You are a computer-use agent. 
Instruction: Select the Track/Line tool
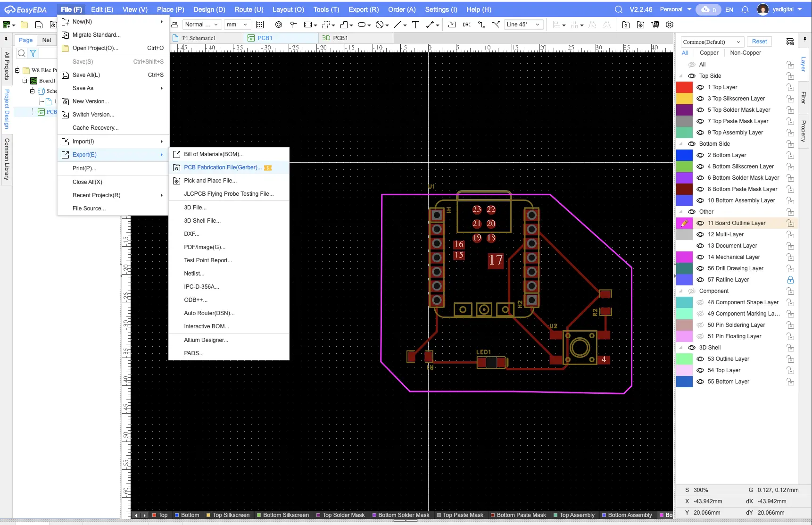(398, 25)
